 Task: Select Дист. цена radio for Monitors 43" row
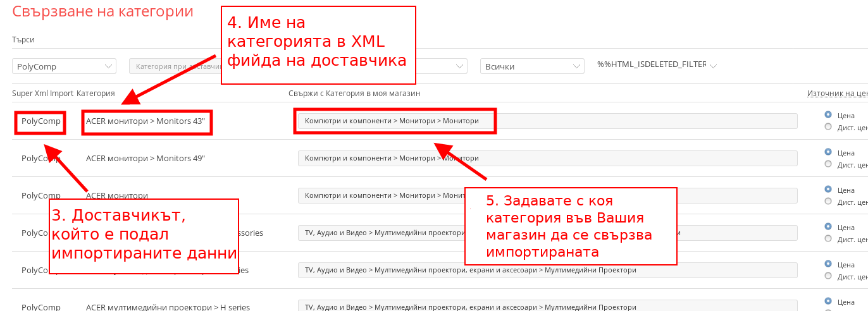[828, 127]
